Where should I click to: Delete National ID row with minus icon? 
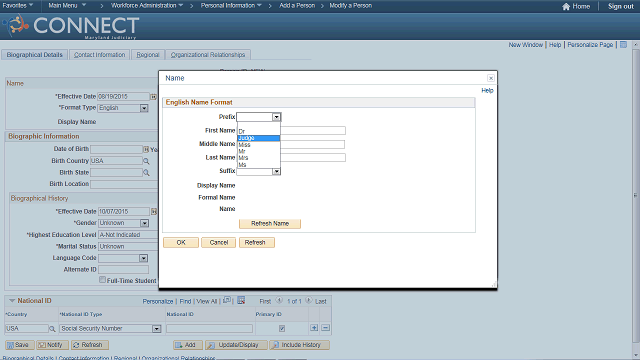coord(325,328)
